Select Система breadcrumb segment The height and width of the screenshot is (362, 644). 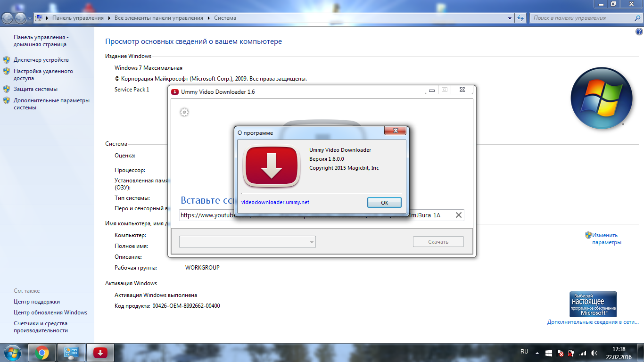pos(225,18)
